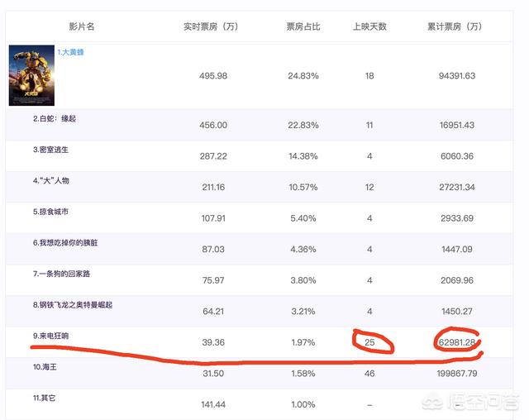Select the 22.83% share cell
529x420 pixels.
tap(303, 125)
